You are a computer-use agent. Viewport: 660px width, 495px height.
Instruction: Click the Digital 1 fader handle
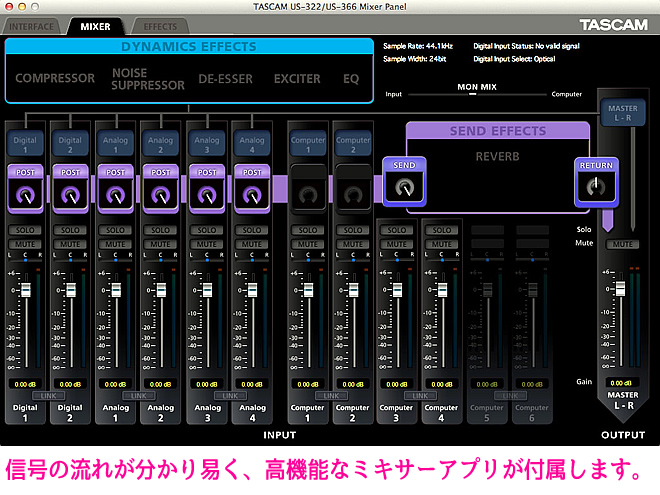point(26,290)
